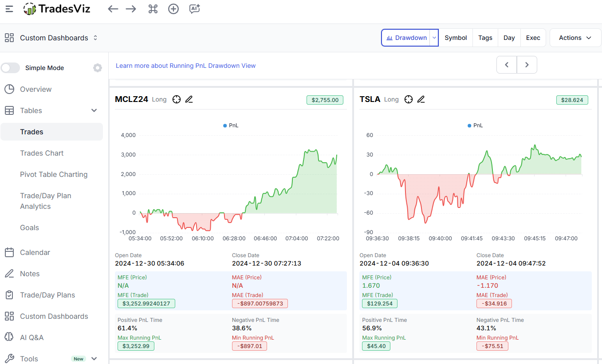602x364 pixels.
Task: Click the $2,755.00 PnL badge
Action: click(x=325, y=100)
